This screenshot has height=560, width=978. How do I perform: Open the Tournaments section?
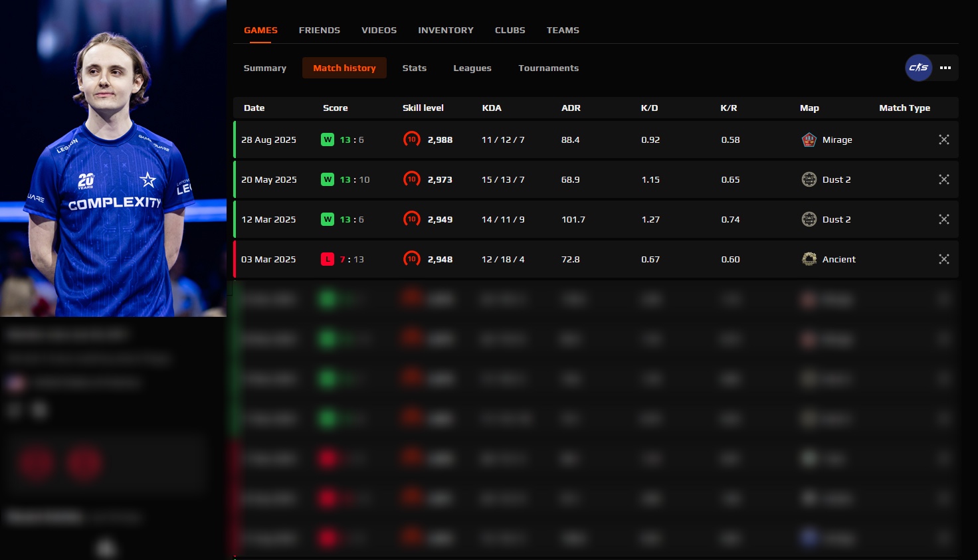click(549, 68)
